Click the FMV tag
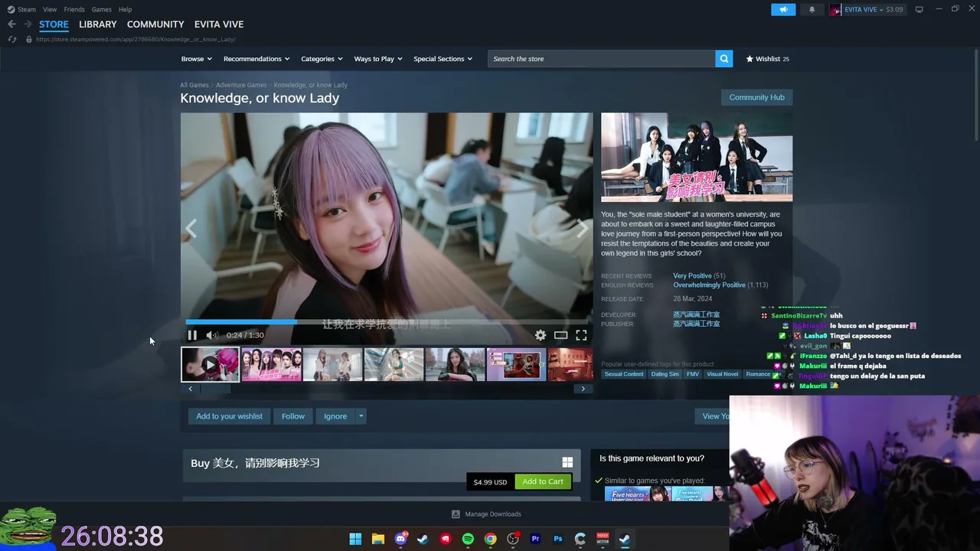Image resolution: width=980 pixels, height=551 pixels. coord(693,374)
